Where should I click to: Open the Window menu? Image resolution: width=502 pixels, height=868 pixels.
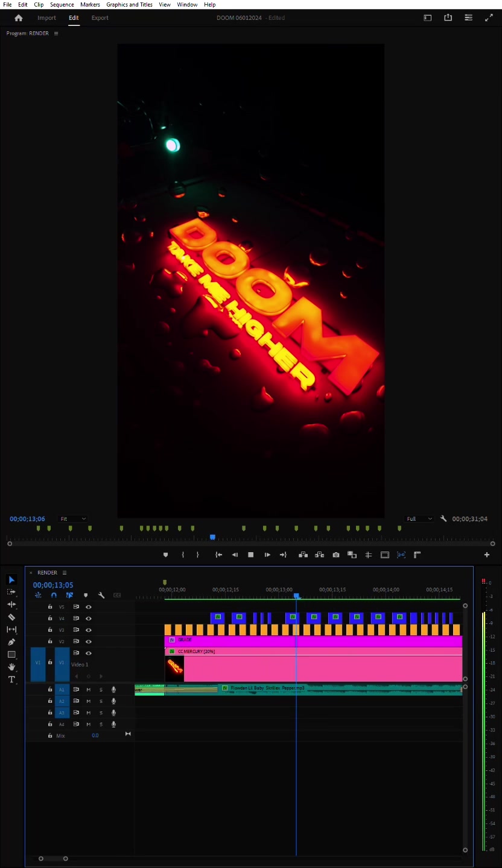click(187, 4)
